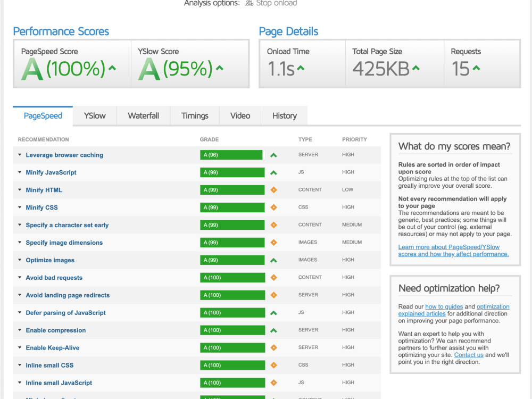Open Learn more about PageSpeed/YSlow scores link
This screenshot has width=532, height=399.
click(x=453, y=251)
